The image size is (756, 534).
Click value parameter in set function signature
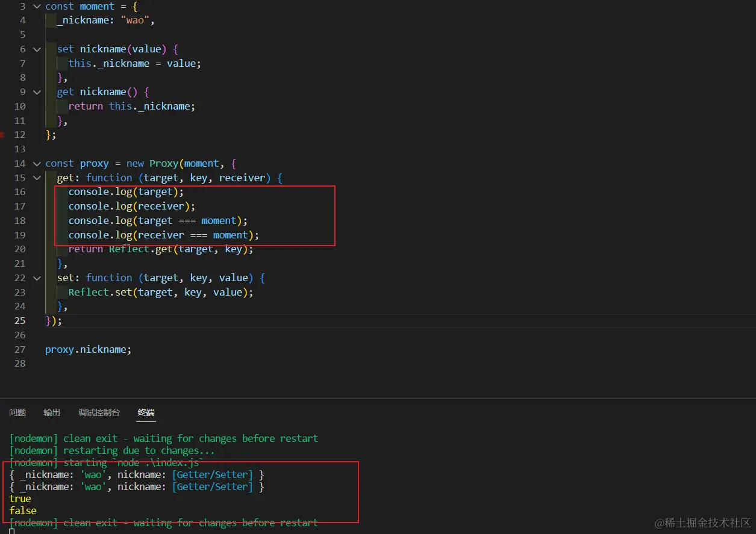[x=234, y=278]
